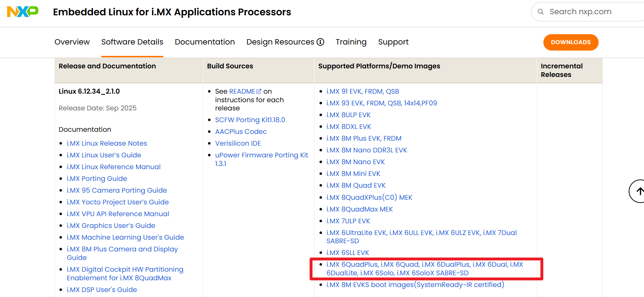
Task: Click the README external link icon
Action: [x=259, y=91]
